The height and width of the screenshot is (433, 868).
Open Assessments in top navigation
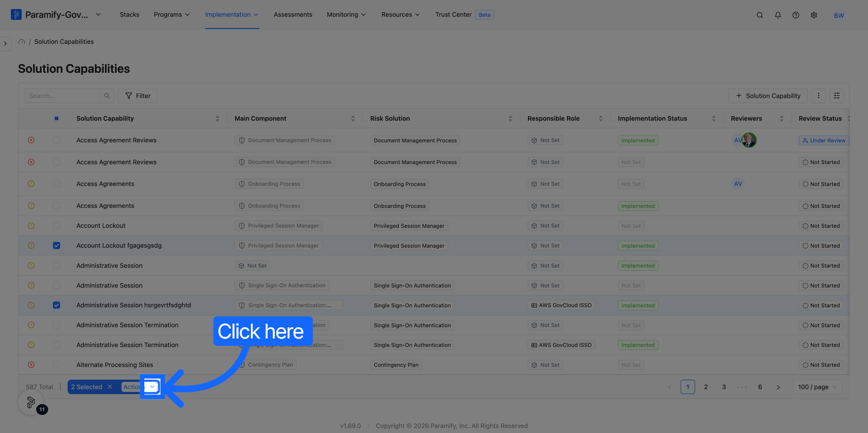[x=293, y=14]
